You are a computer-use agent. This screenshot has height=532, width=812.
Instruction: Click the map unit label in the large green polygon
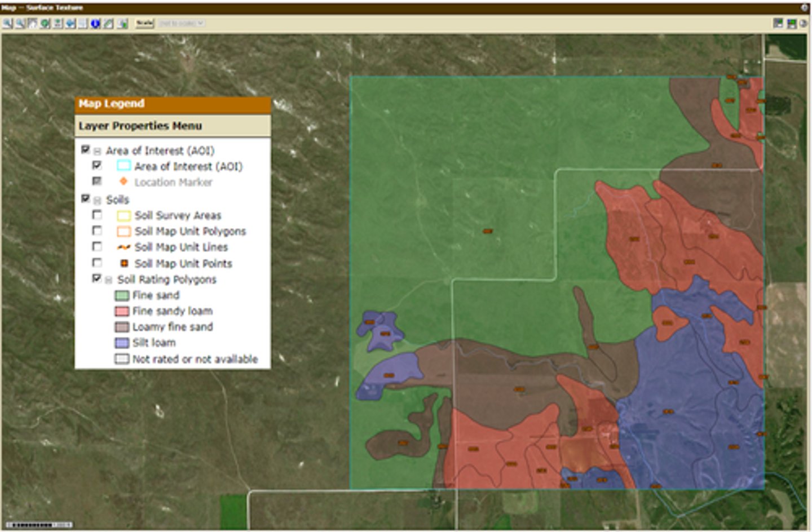pyautogui.click(x=488, y=231)
